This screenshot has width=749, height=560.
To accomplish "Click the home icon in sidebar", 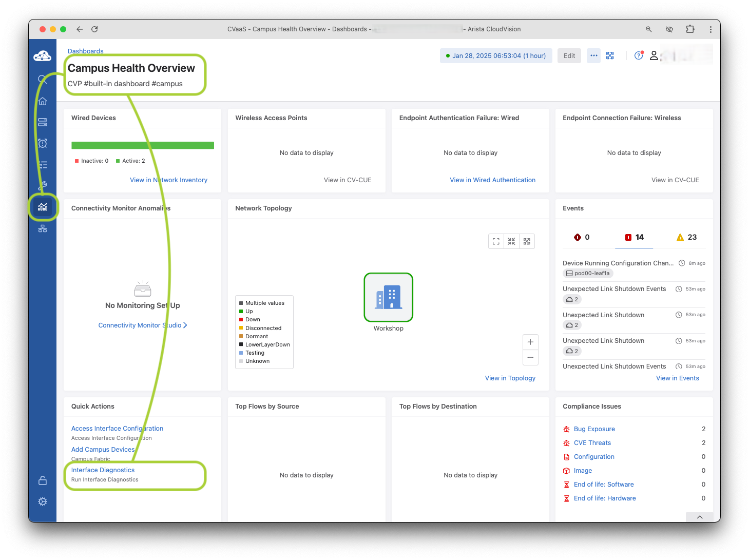I will 43,101.
